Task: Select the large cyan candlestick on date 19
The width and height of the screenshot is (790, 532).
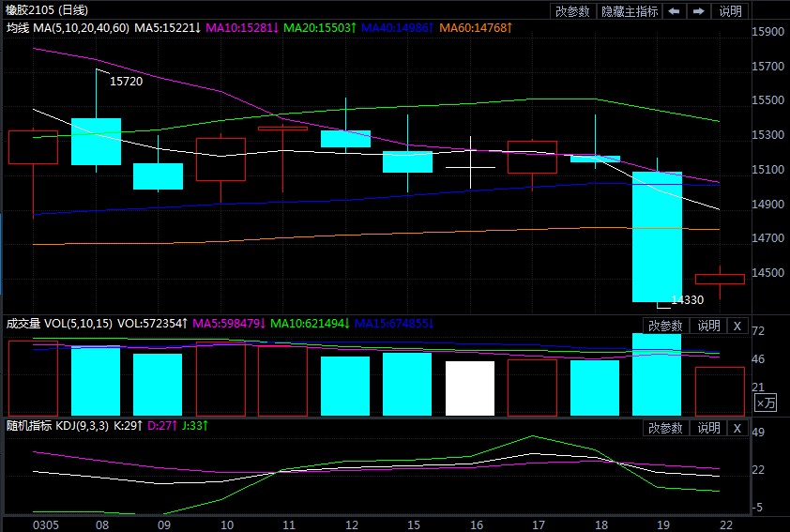Action: [657, 236]
